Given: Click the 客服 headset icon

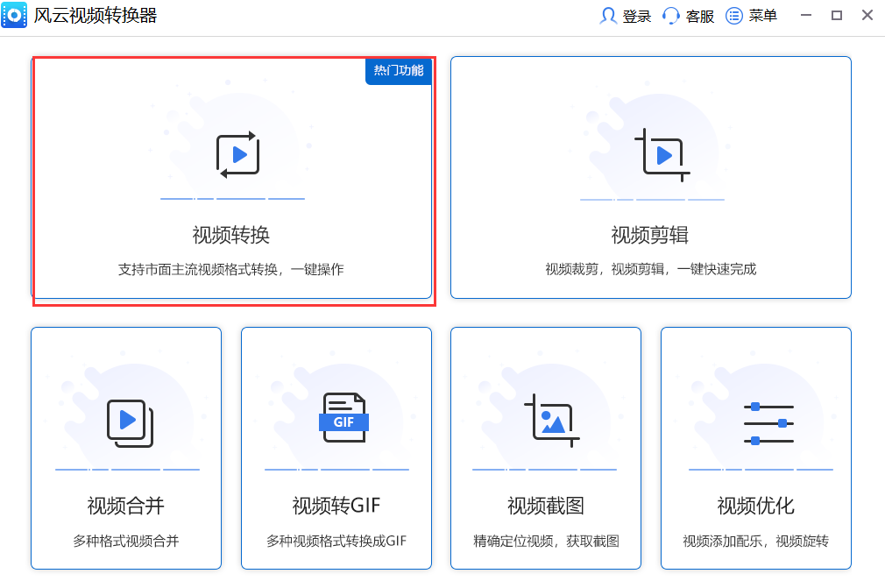Looking at the screenshot, I should coord(670,16).
